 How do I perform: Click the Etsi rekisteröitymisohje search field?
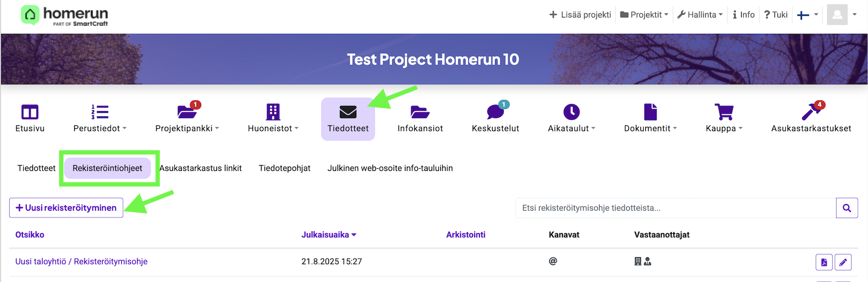pos(675,208)
